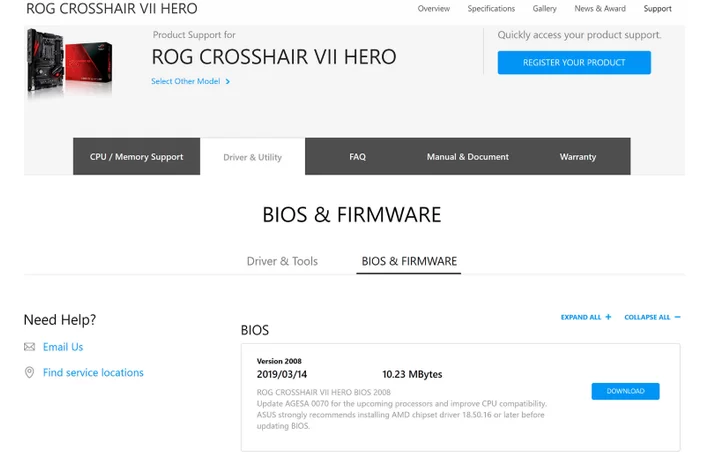The height and width of the screenshot is (457, 711).
Task: Open the FAQ tab
Action: coord(357,157)
